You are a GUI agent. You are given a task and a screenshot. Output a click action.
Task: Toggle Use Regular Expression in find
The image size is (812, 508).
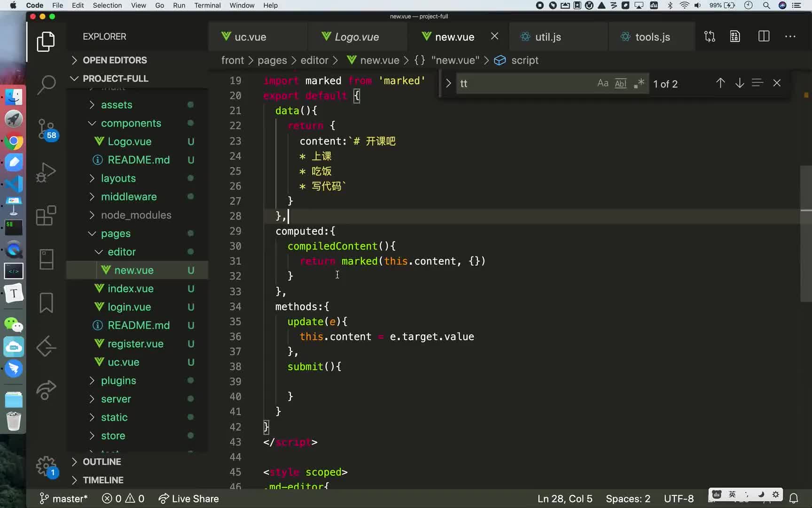[x=639, y=83]
